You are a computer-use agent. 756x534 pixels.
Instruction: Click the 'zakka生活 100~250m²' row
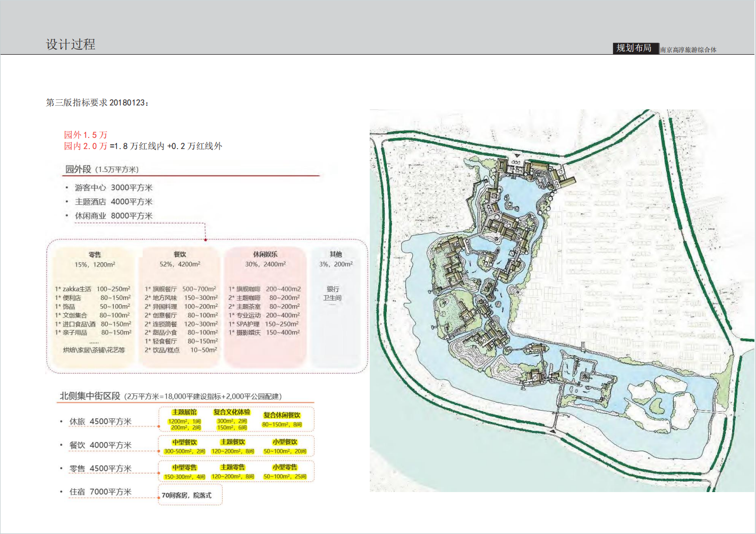(x=92, y=289)
